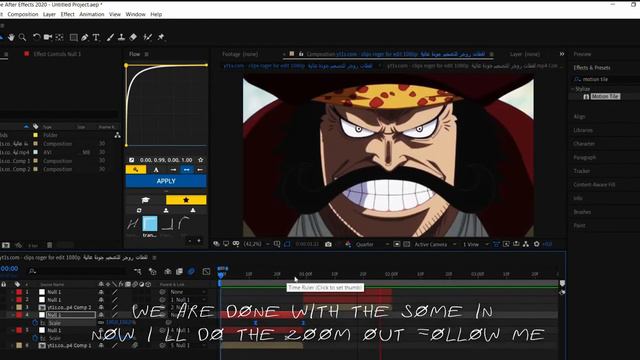The image size is (640, 360).
Task: Select the Rectangle shape tool
Action: (x=73, y=37)
